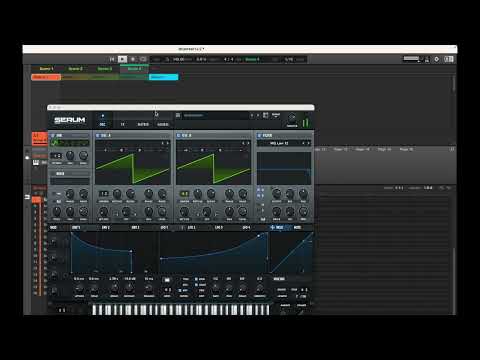Image resolution: width=480 pixels, height=360 pixels.
Task: Open the LFO shape folder icon
Action: 167,280
